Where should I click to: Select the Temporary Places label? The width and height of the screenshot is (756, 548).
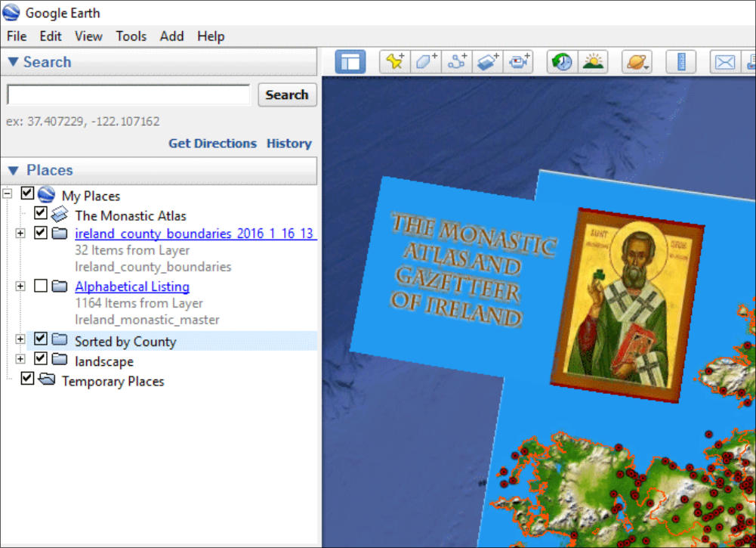click(x=113, y=381)
